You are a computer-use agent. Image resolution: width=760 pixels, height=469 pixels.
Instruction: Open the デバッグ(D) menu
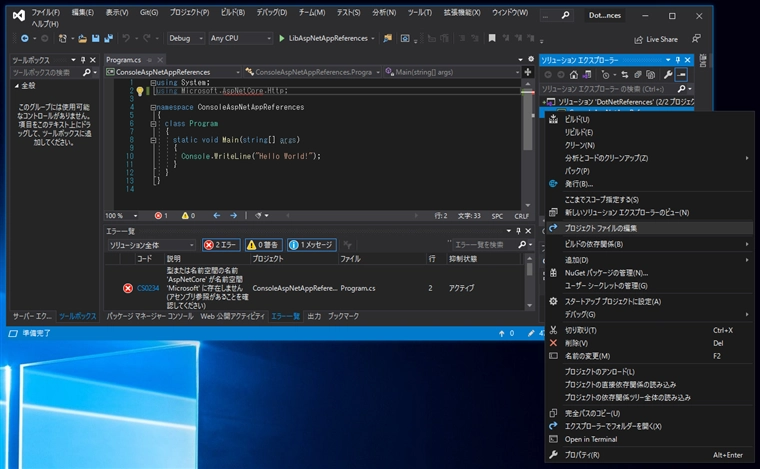(271, 13)
